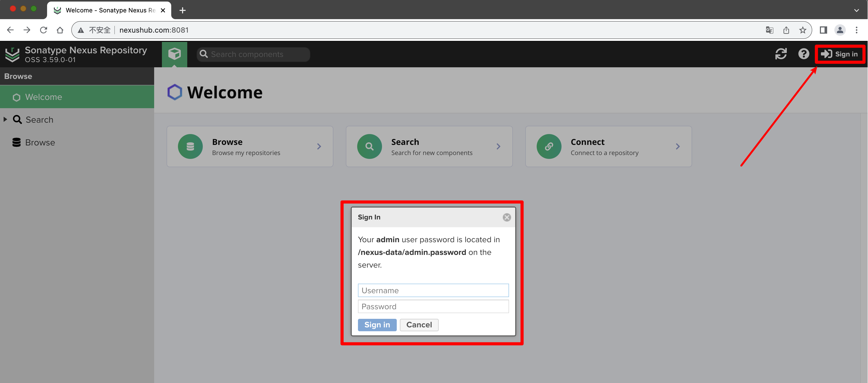Click the Welcome hexagon icon in page title

tap(175, 92)
